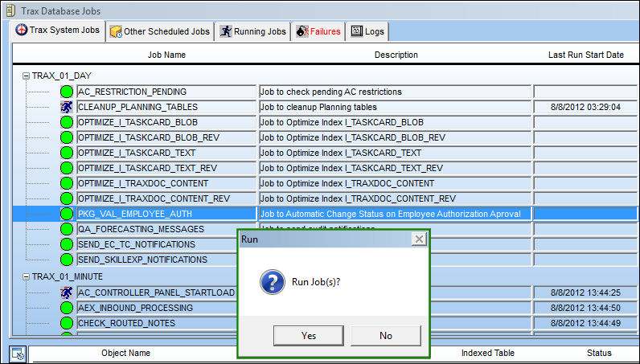Switch to Other Scheduled Jobs tab
Image resolution: width=640 pixels, height=364 pixels.
pyautogui.click(x=160, y=31)
